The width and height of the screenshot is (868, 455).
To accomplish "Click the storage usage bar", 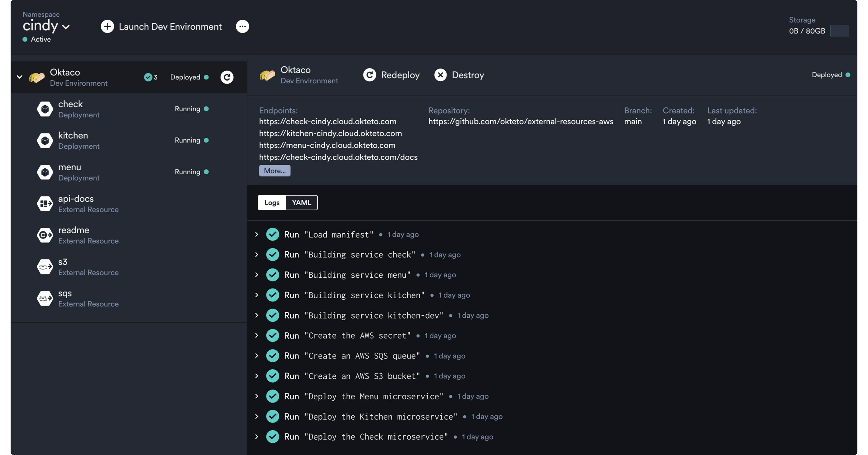I will 840,31.
